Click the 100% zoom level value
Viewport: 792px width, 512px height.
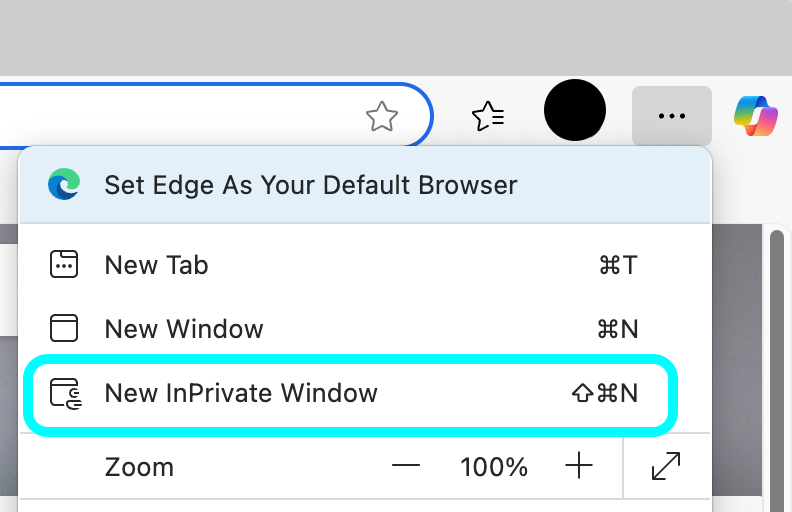click(493, 467)
